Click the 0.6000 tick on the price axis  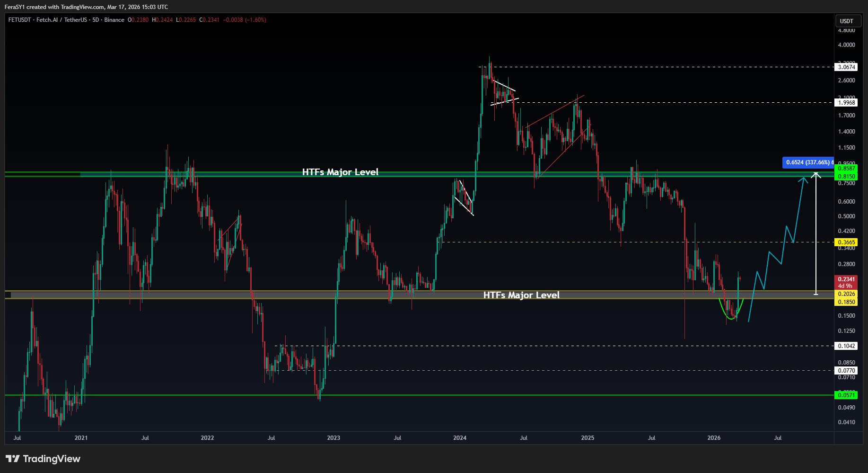click(847, 202)
